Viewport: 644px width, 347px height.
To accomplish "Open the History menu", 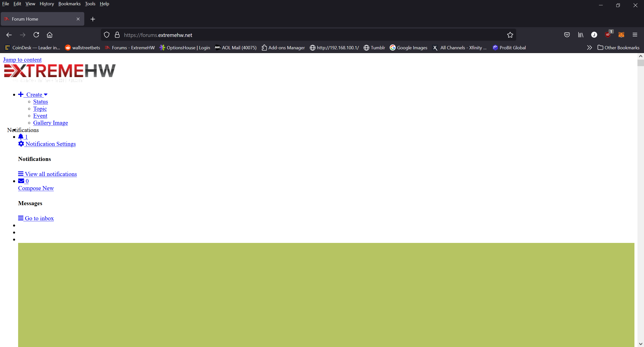I will 47,4.
